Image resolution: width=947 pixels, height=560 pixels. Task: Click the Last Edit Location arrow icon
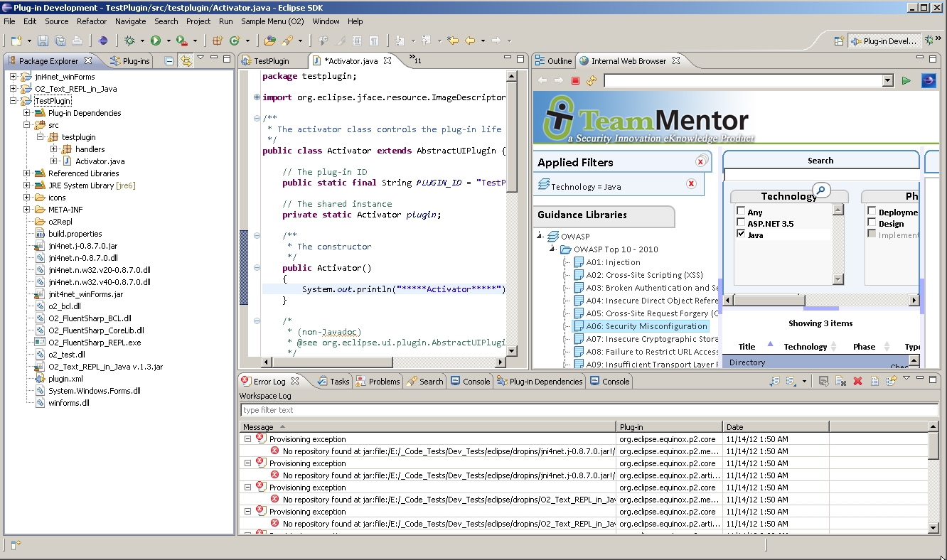pyautogui.click(x=452, y=41)
